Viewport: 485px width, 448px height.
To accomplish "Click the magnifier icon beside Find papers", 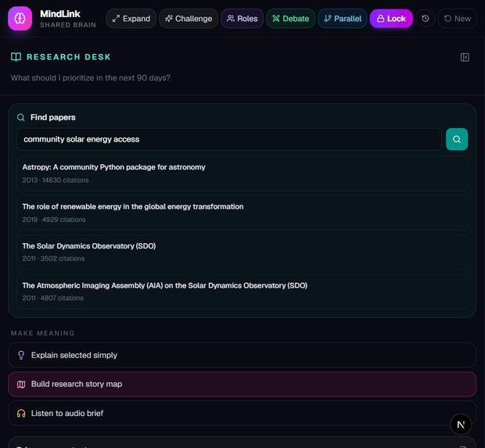I will point(20,117).
